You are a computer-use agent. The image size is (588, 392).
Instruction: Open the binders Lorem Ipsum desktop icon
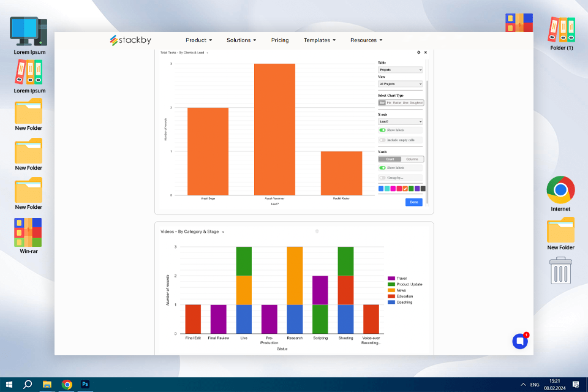(x=29, y=77)
